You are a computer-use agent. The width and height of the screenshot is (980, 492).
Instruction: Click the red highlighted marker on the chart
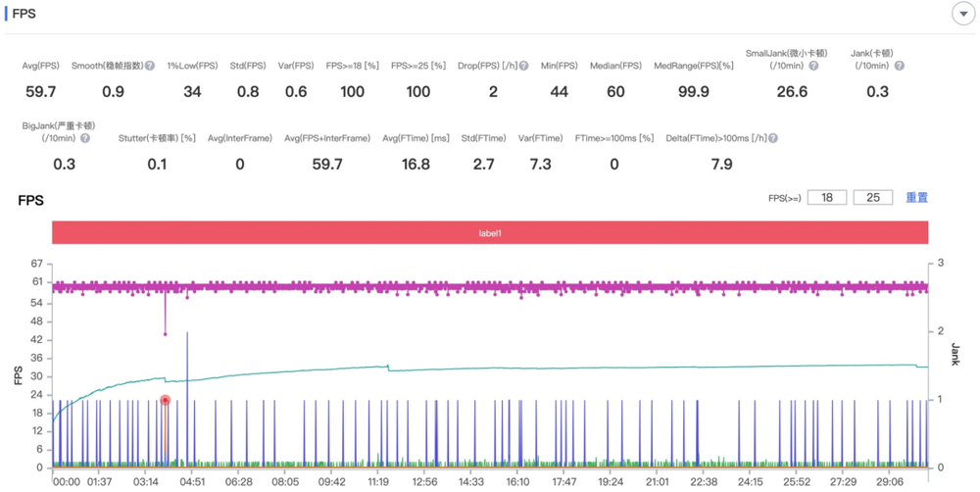point(165,400)
